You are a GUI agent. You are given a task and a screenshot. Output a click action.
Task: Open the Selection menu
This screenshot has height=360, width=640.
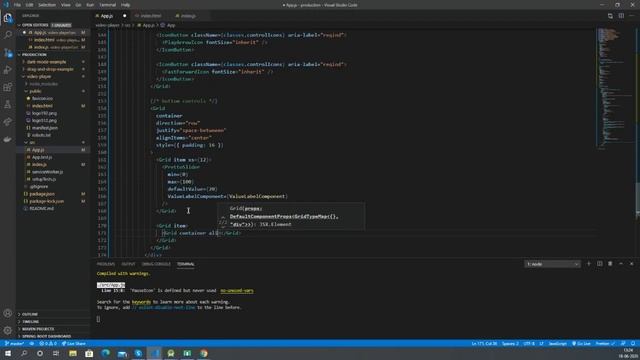tap(47, 5)
